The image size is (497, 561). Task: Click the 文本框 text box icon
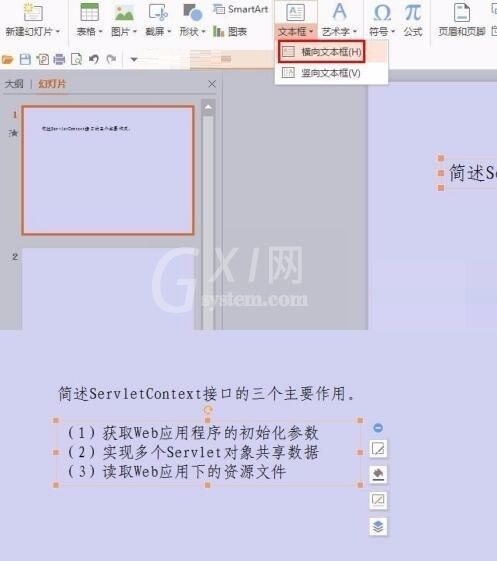(296, 12)
